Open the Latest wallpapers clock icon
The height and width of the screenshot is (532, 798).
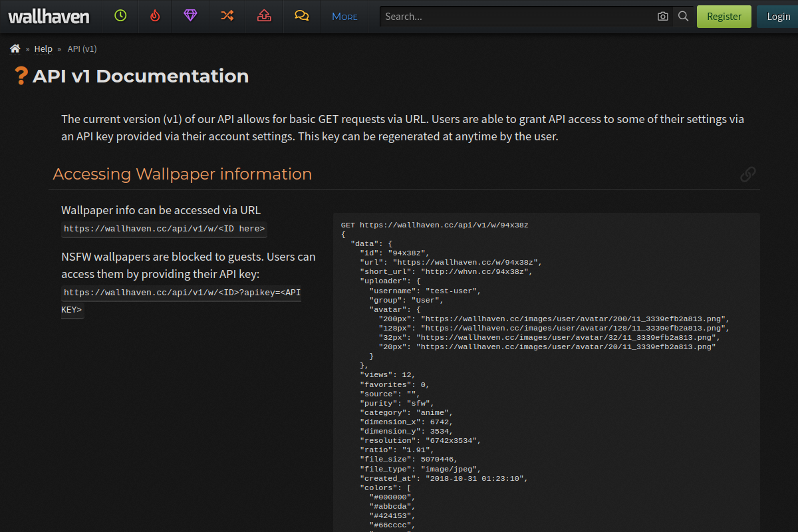coord(120,16)
